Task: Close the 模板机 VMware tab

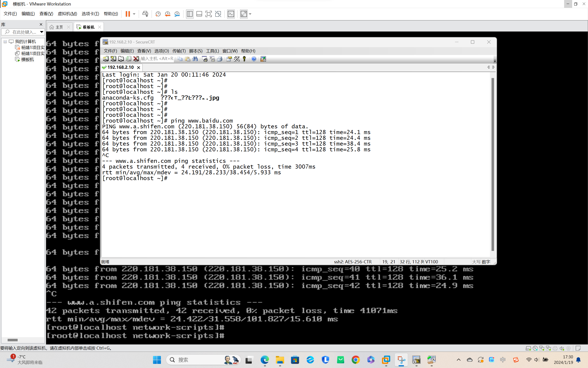Action: pos(99,27)
